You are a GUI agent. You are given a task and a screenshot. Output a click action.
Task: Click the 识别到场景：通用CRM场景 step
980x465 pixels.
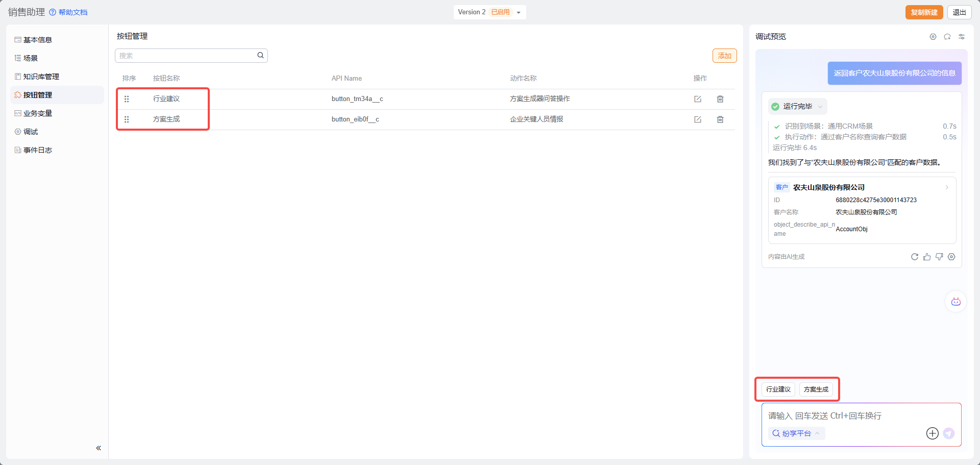coord(829,126)
